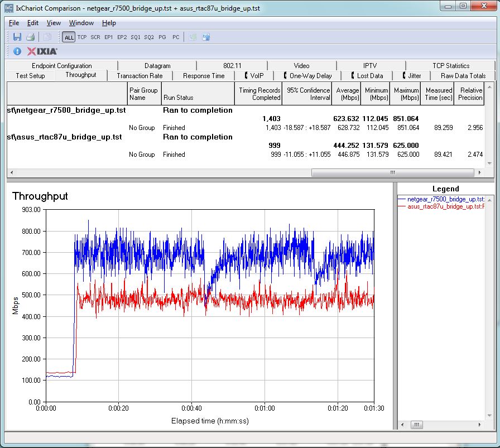This screenshot has width=500, height=448.
Task: Open the Edit menu
Action: [x=33, y=23]
